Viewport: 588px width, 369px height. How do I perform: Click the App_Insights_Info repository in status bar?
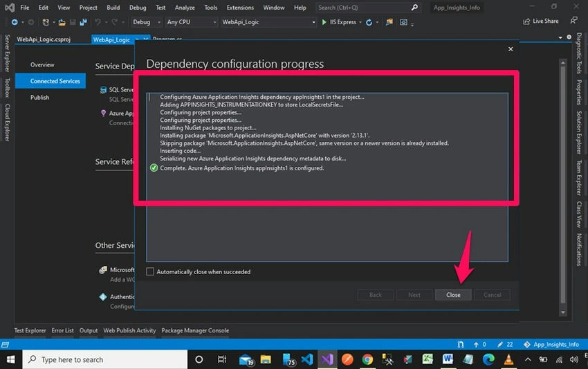pos(551,344)
